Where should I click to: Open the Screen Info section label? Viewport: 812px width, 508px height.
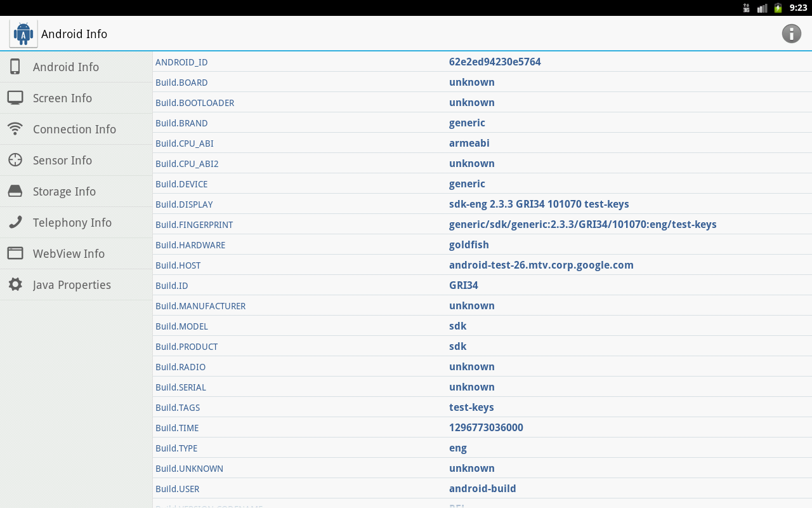coord(62,98)
